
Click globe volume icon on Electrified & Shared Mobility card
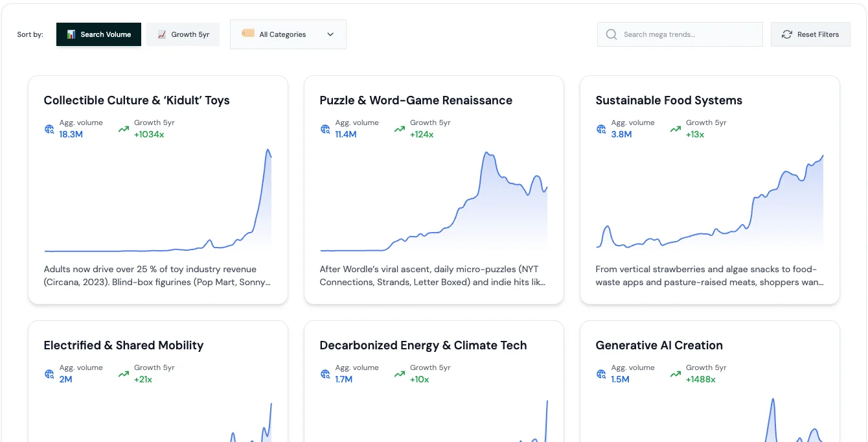coord(50,374)
